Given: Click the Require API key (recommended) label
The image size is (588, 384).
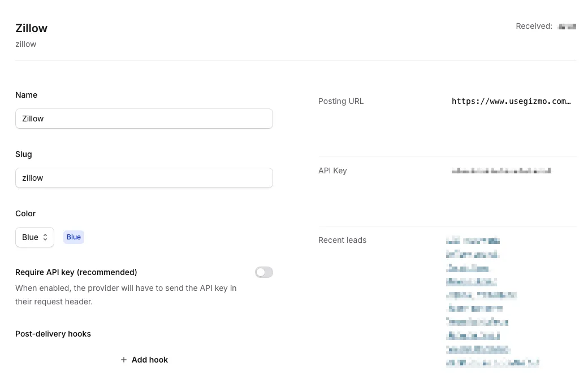Looking at the screenshot, I should pos(76,272).
